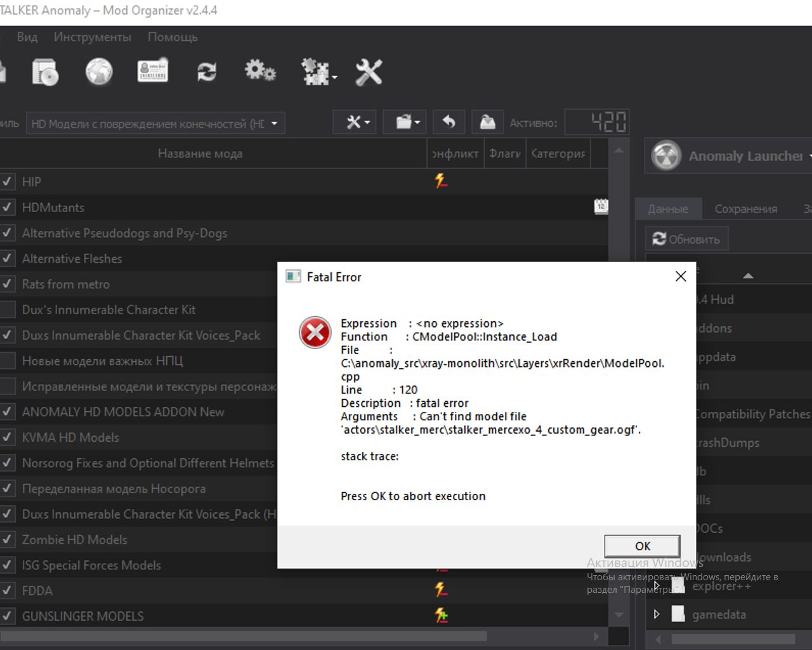The width and height of the screenshot is (812, 650).
Task: Select the ISG Special Forces Models row
Action: (304, 565)
